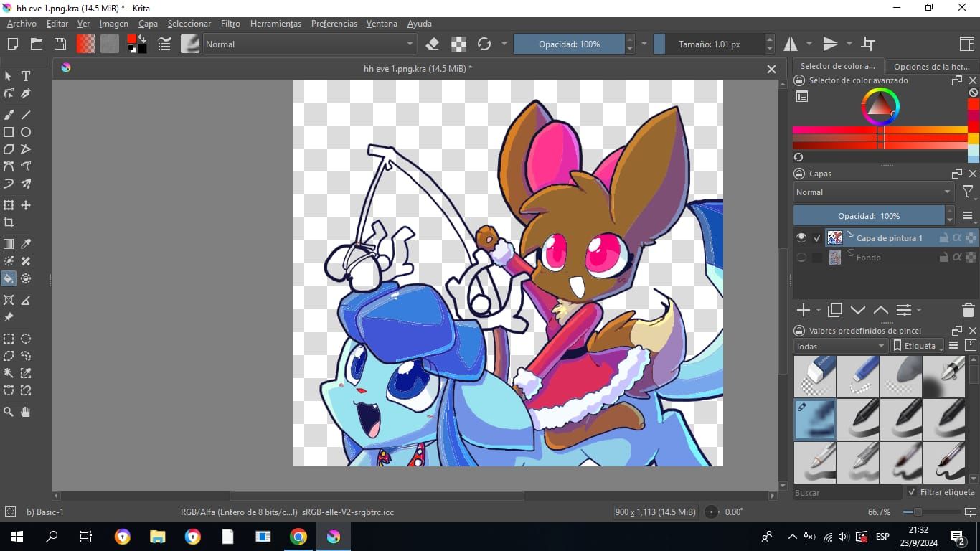The height and width of the screenshot is (551, 980).
Task: Switch to the Opciones de la herramienta tab
Action: coord(930,66)
